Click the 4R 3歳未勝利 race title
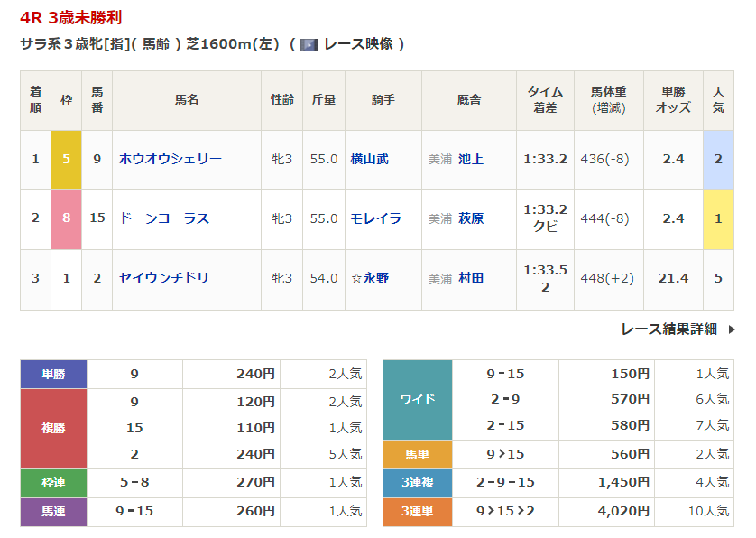Screen dimensions: 756x538 [70, 17]
